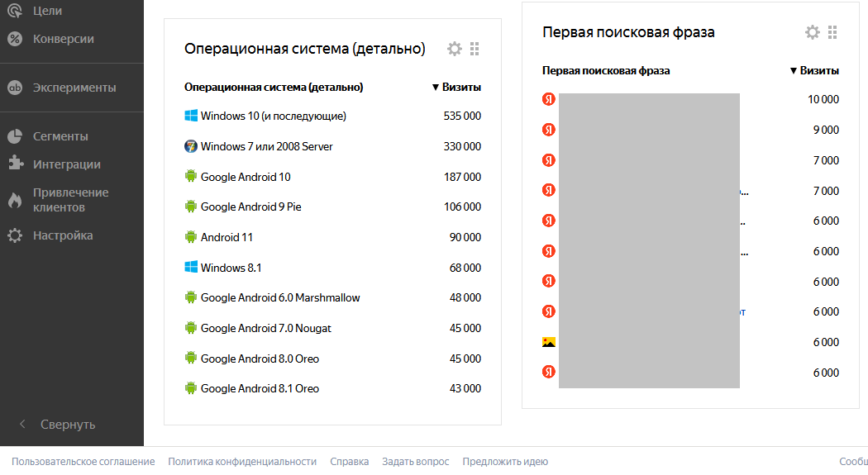Image resolution: width=868 pixels, height=475 pixels.
Task: Click the 535 000 visits value
Action: 462,116
